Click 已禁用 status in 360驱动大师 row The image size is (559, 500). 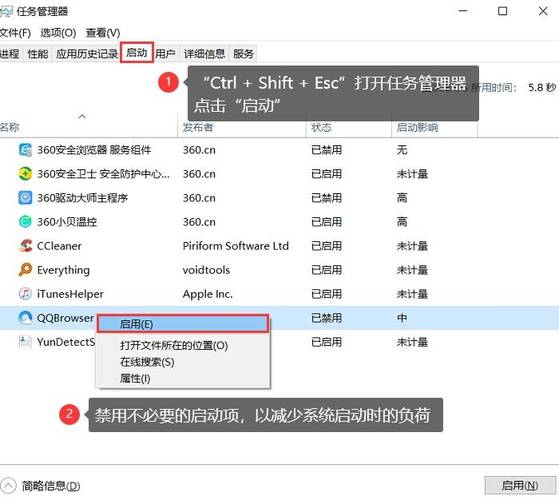327,198
